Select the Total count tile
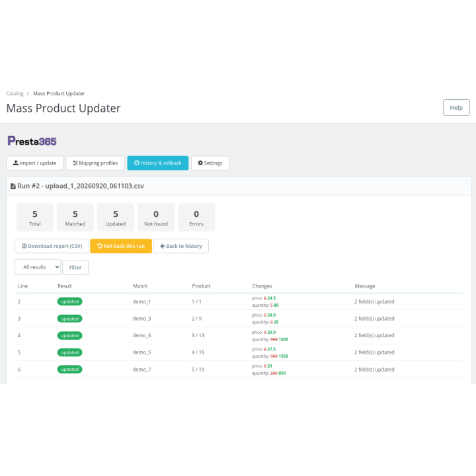 click(x=35, y=218)
